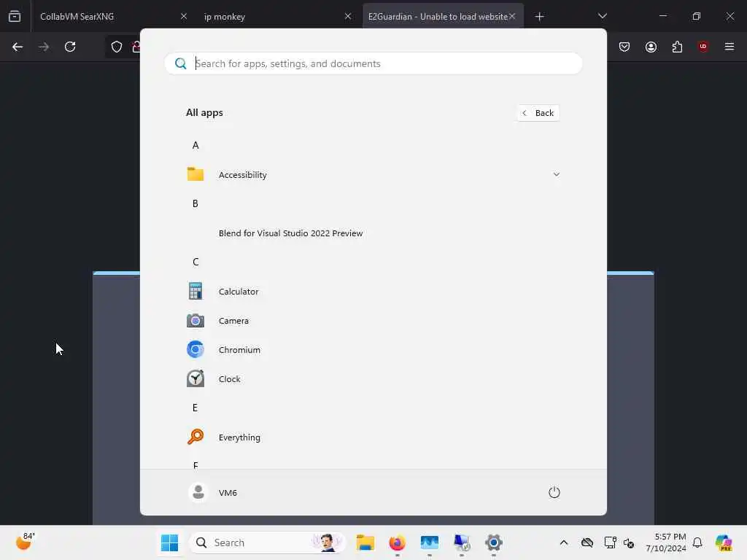Open the Calculator app icon

pos(196,292)
